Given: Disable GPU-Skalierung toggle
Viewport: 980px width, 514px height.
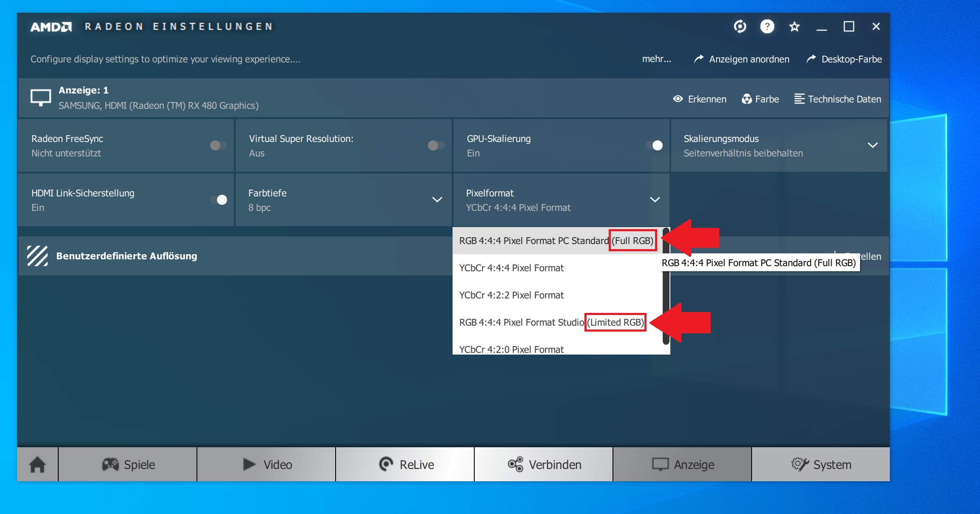Looking at the screenshot, I should pos(654,145).
